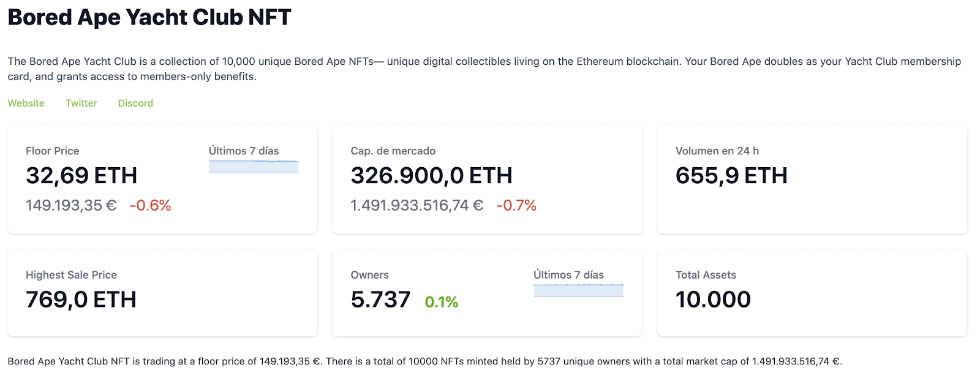Click the Floor Price 7-day sparkline chart
Viewport: 980px width, 384px height.
pyautogui.click(x=254, y=167)
